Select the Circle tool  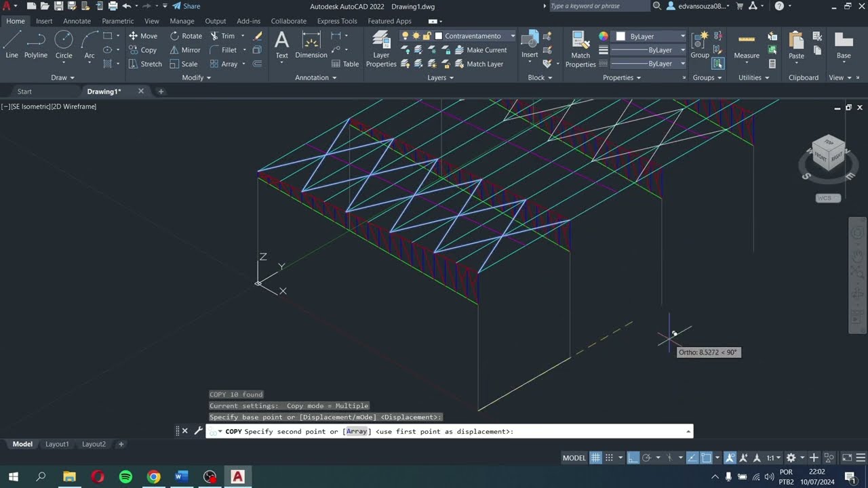tap(64, 45)
